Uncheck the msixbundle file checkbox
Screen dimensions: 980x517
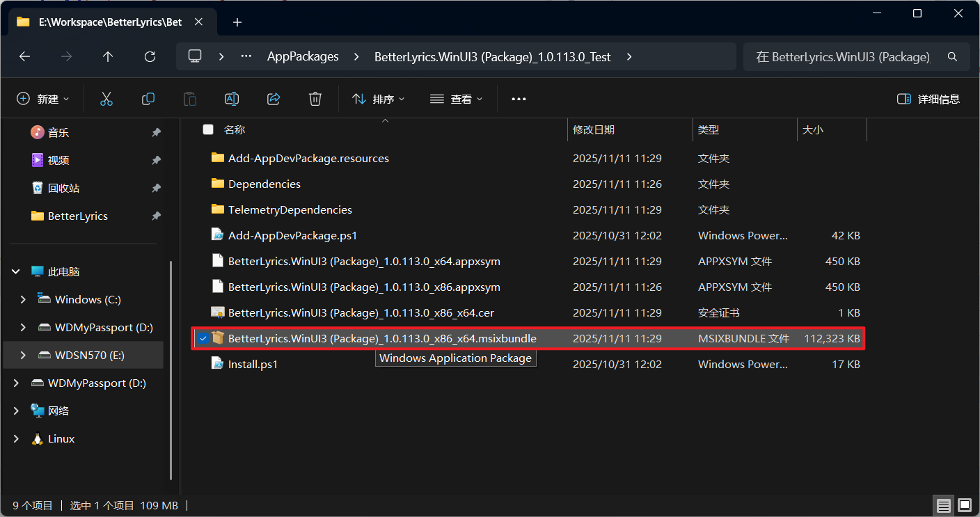(203, 338)
